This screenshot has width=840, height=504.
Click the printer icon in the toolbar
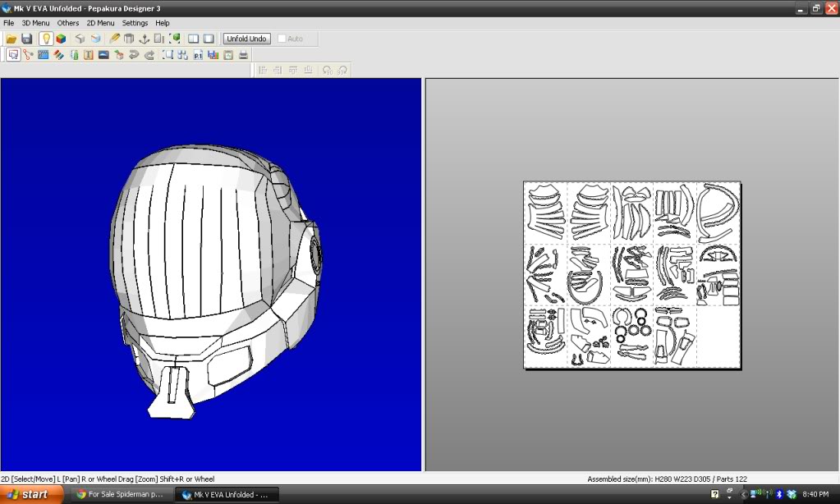pyautogui.click(x=244, y=55)
